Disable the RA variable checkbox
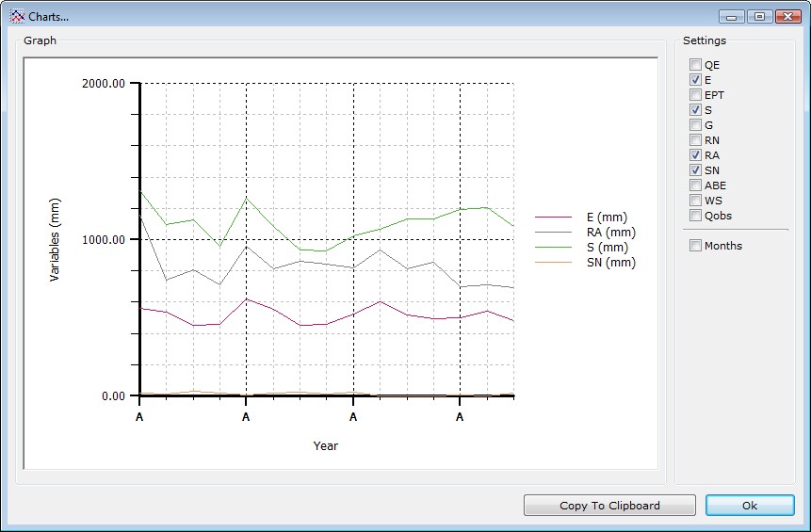The width and height of the screenshot is (811, 532). (x=695, y=155)
